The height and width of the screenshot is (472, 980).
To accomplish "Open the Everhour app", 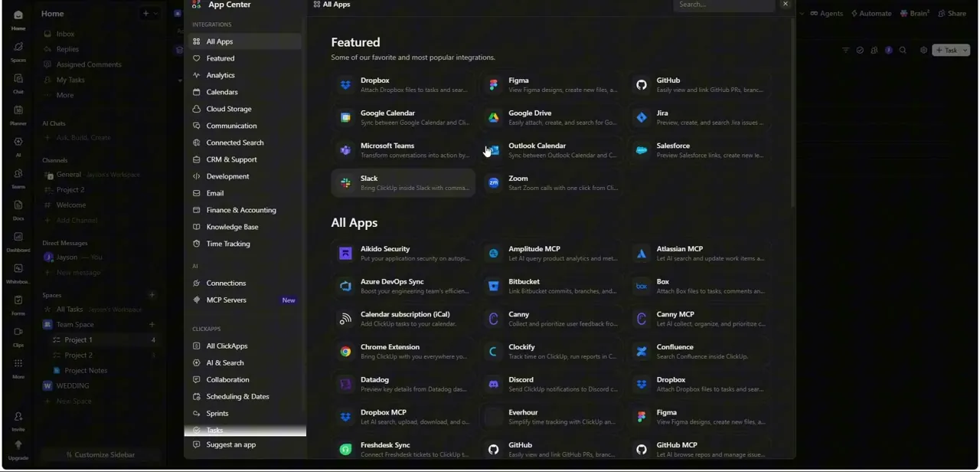I will tap(551, 417).
